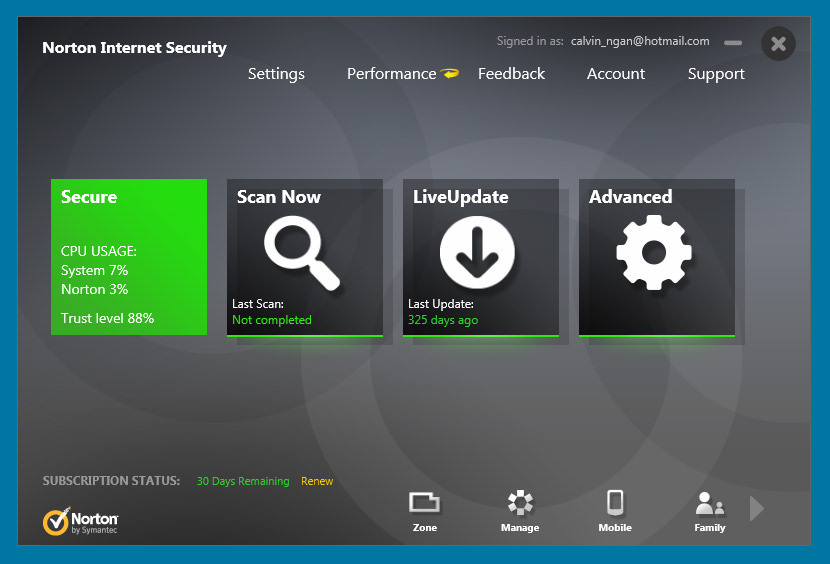
Task: Open the Manage gear icon
Action: [520, 502]
